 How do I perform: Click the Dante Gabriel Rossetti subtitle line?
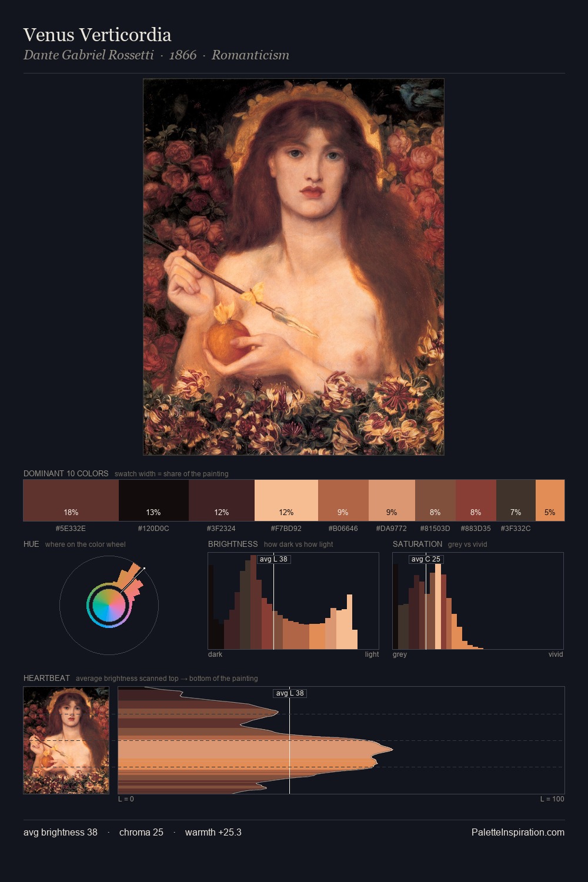pos(156,55)
